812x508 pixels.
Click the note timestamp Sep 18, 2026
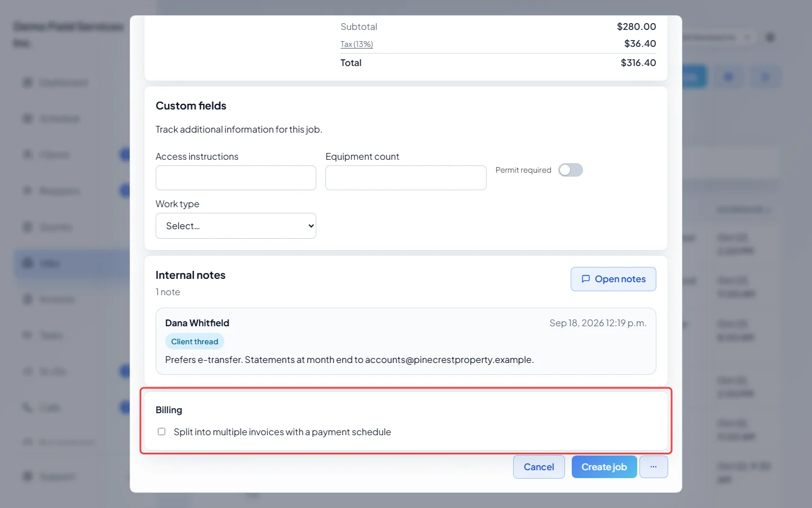tap(598, 323)
